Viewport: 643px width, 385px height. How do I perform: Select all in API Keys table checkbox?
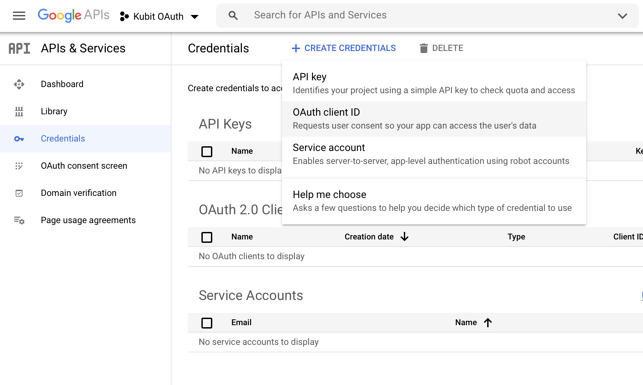click(207, 151)
